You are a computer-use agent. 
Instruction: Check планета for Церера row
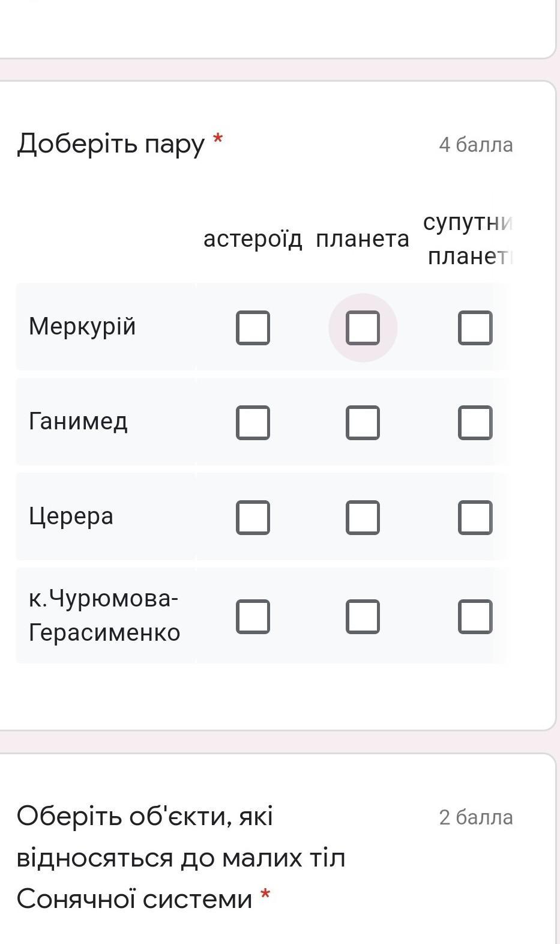click(x=363, y=517)
